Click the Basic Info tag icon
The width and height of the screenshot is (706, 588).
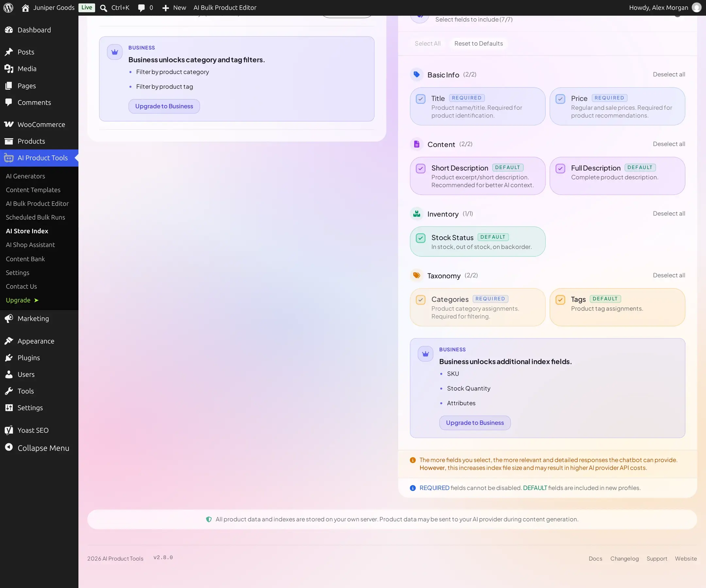pyautogui.click(x=416, y=74)
